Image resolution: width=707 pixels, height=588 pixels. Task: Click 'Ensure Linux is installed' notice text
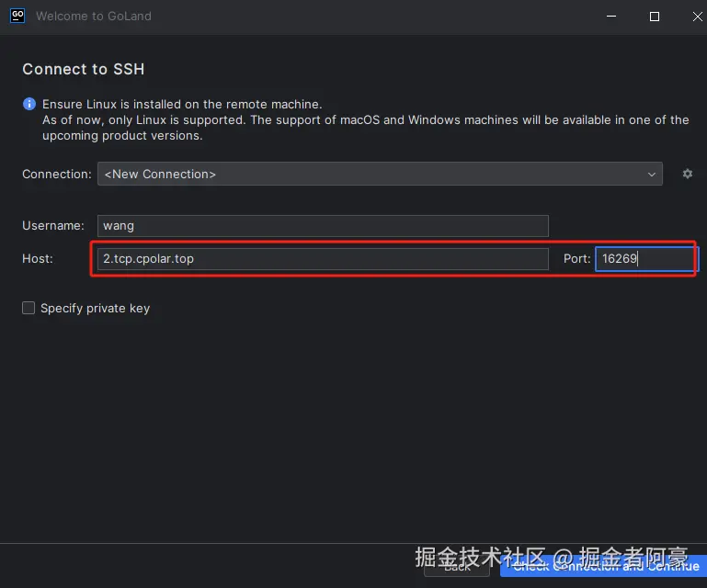[182, 104]
